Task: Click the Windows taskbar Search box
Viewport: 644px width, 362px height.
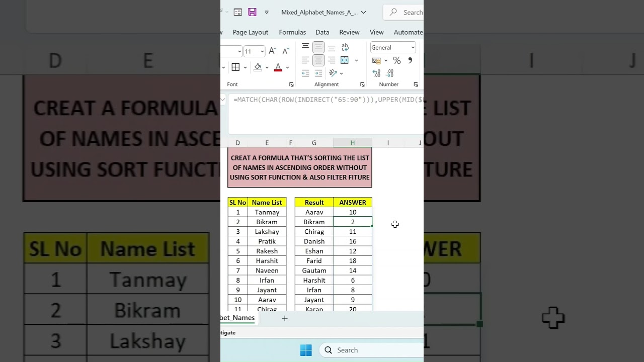Action: tap(372, 350)
